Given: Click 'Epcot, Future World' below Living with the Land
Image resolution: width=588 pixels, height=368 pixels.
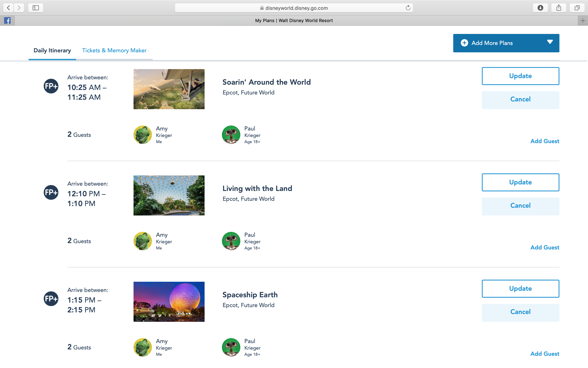Looking at the screenshot, I should point(248,199).
